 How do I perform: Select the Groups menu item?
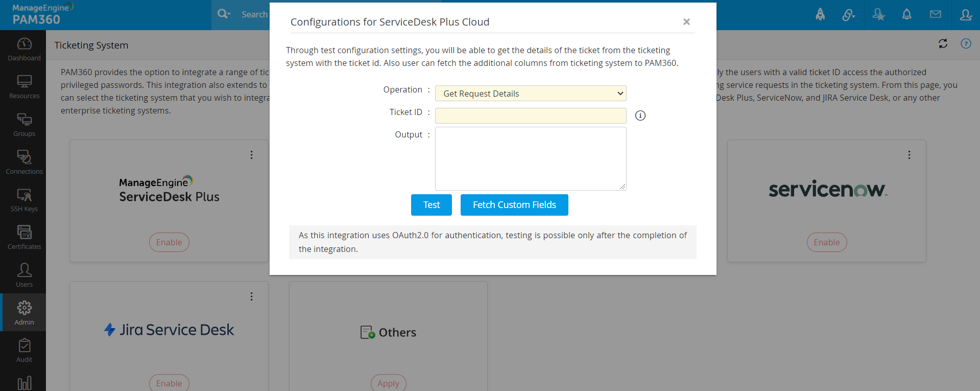tap(24, 125)
